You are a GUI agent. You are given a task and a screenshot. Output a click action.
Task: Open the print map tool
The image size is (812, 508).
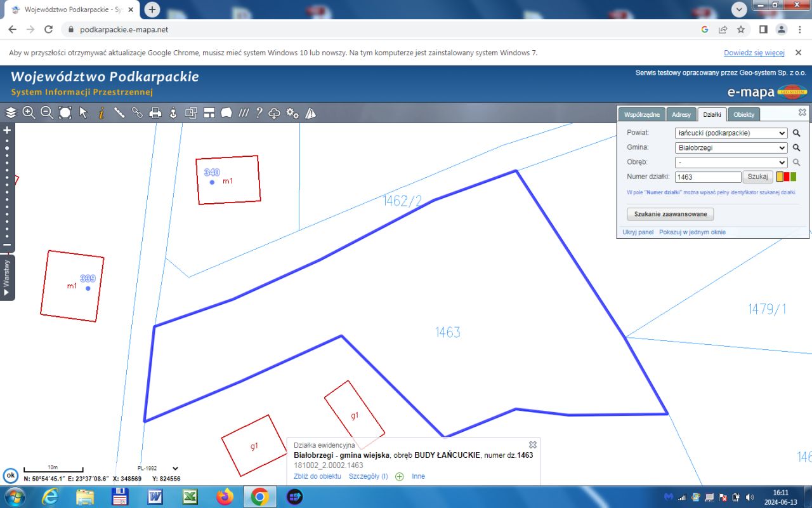tap(155, 113)
